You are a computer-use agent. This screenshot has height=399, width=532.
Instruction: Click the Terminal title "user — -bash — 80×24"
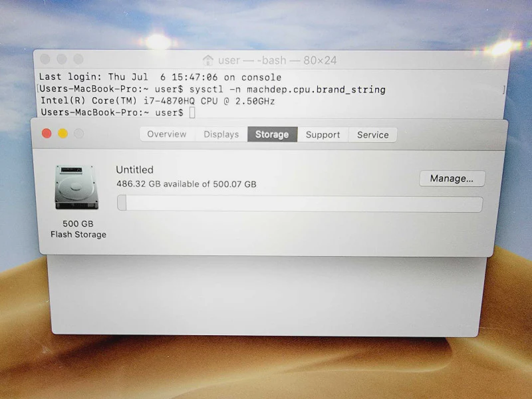[x=277, y=61]
